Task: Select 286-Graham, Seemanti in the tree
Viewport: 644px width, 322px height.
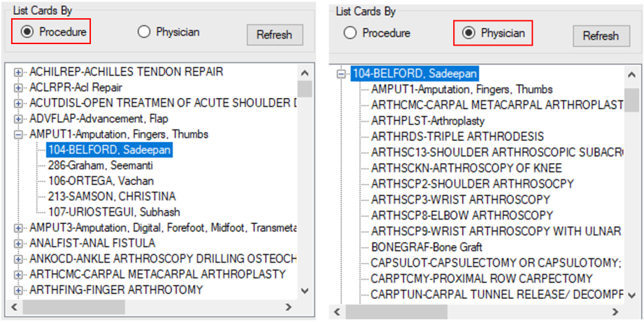Action: tap(100, 165)
